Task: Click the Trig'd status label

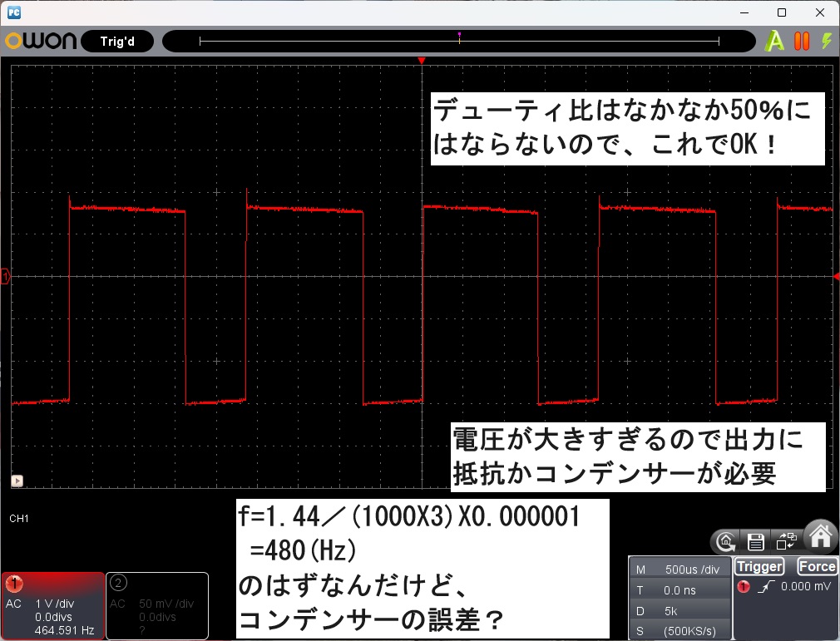Action: [x=117, y=42]
